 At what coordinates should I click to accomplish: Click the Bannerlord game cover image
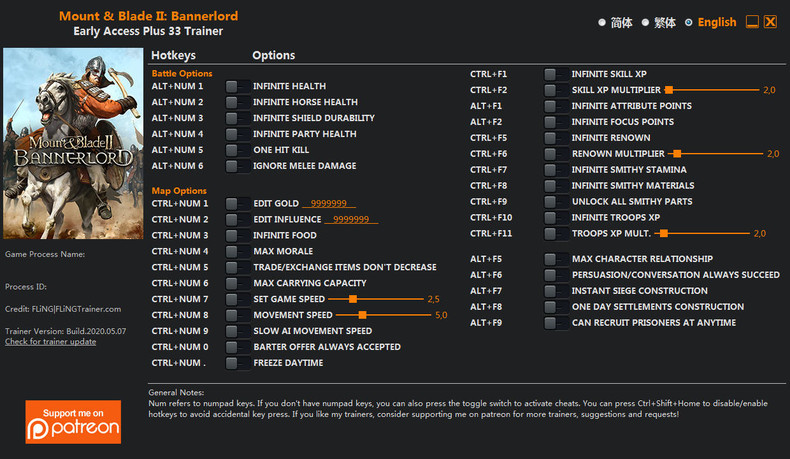point(73,143)
